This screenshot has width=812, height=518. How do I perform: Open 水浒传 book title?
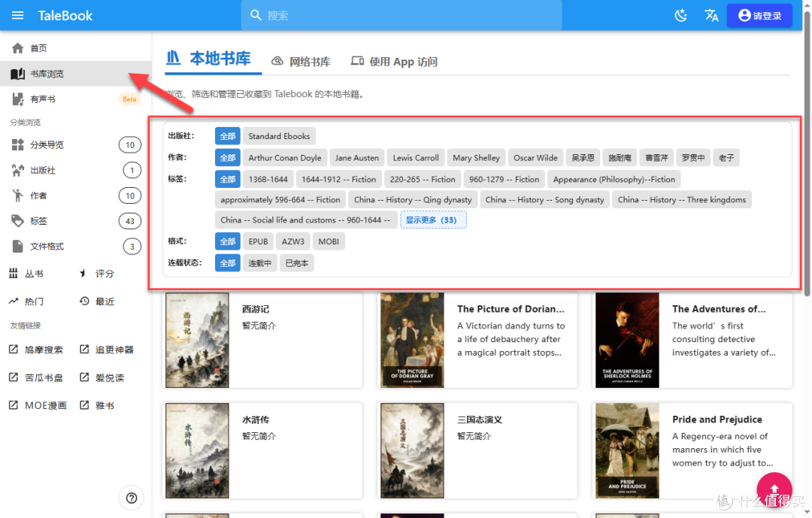tap(256, 420)
